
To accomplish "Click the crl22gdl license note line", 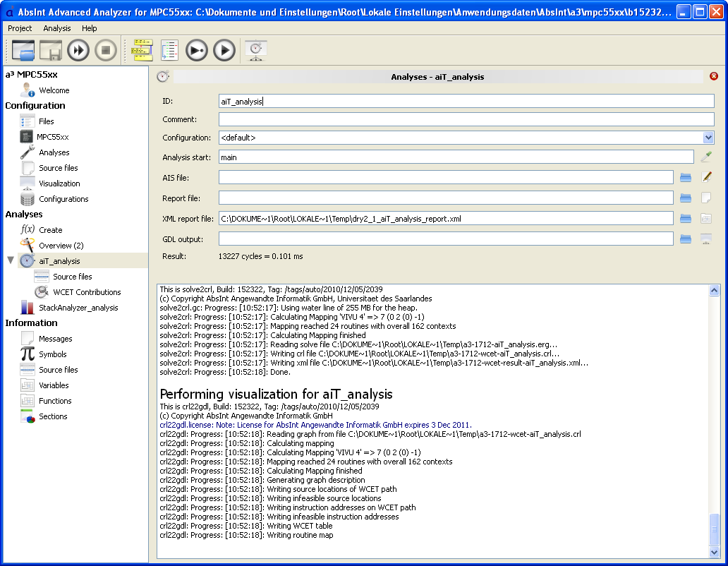I will 316,425.
